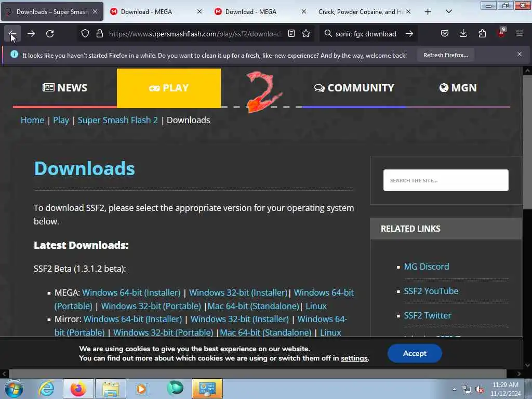The width and height of the screenshot is (532, 399).
Task: Open the MG Discord related link
Action: tap(426, 267)
